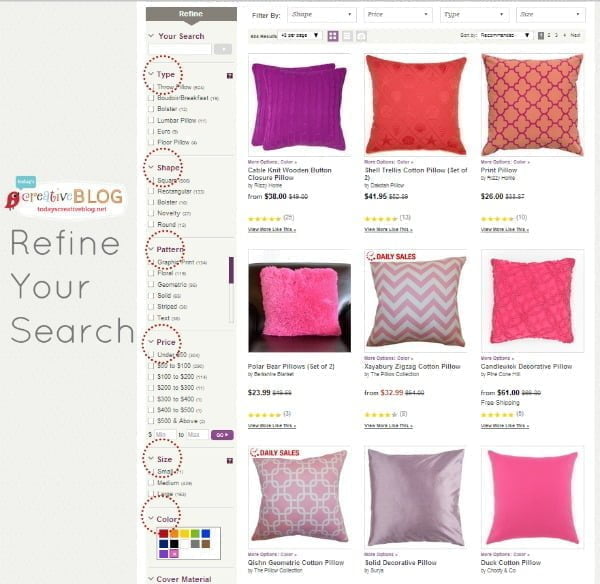Select the Refine tab header

(191, 14)
